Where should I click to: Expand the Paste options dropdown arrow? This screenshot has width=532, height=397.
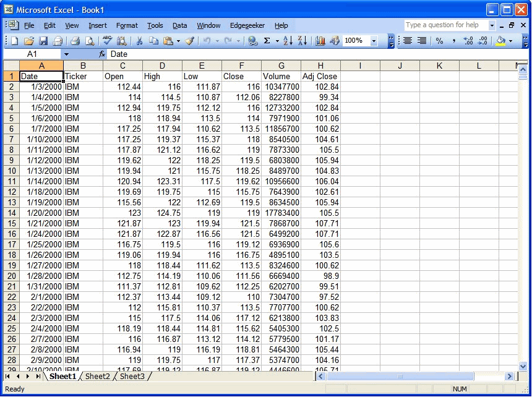[178, 41]
